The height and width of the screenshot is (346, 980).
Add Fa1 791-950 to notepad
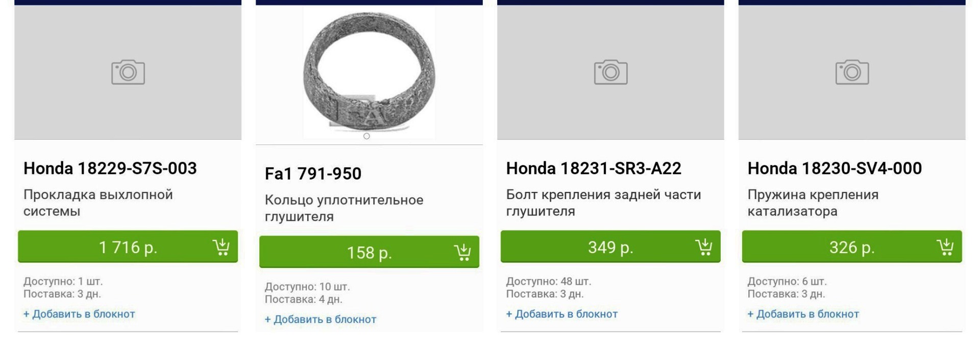(x=321, y=319)
